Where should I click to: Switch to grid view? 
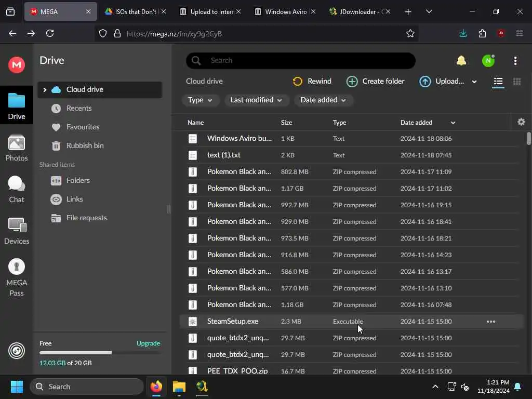click(517, 82)
